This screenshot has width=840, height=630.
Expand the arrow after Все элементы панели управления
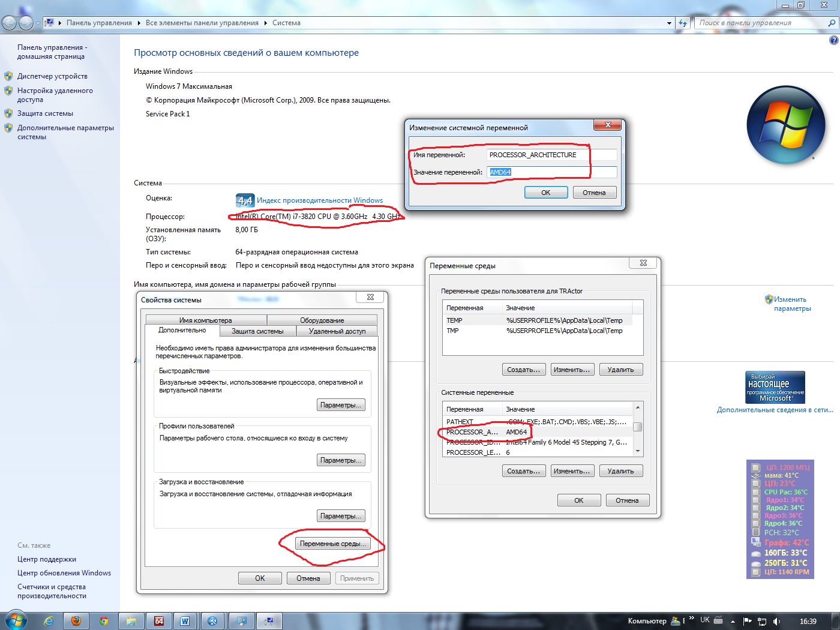(265, 23)
